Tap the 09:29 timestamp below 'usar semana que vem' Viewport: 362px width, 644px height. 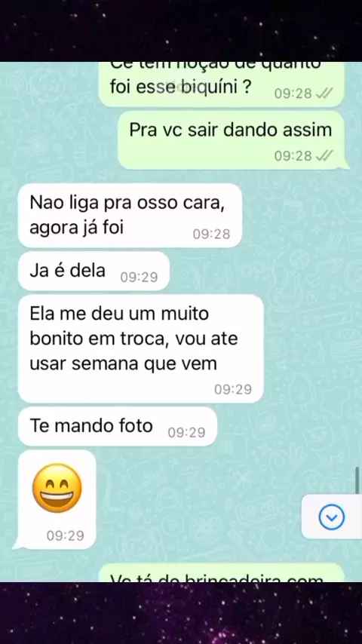(233, 389)
